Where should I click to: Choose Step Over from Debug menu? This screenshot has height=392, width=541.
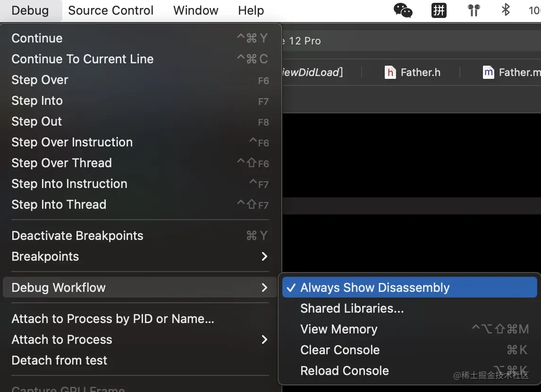tap(40, 80)
